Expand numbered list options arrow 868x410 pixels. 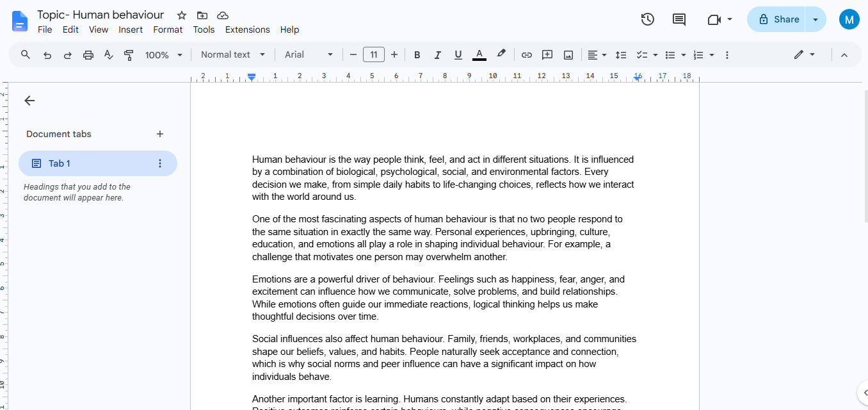point(712,55)
